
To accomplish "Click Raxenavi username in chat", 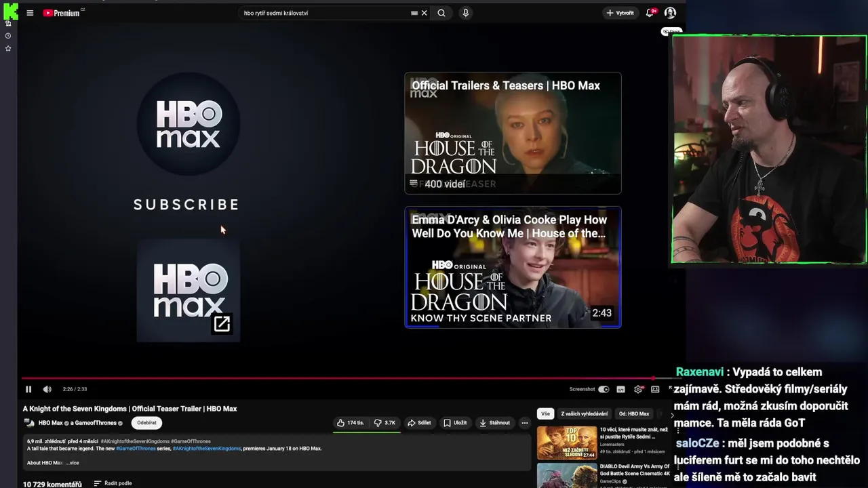I will (x=700, y=372).
